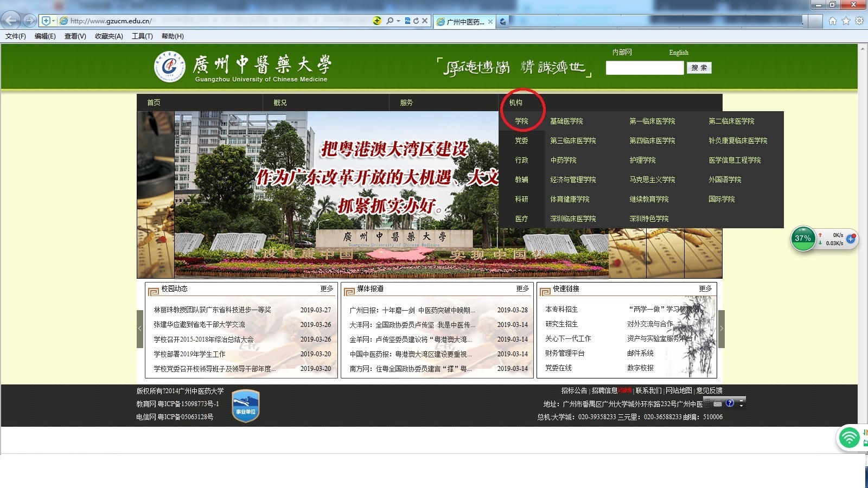The image size is (868, 488).
Task: Click the search magnifier in address bar
Action: (390, 21)
